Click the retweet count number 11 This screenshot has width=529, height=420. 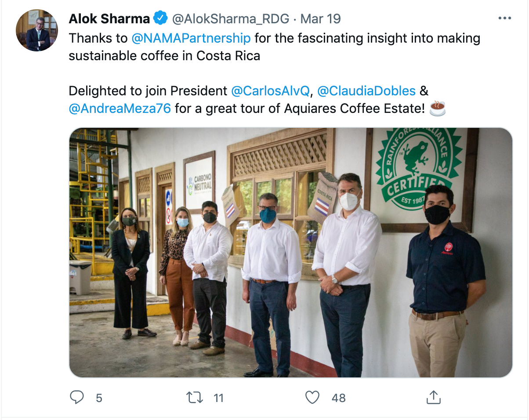pos(218,398)
